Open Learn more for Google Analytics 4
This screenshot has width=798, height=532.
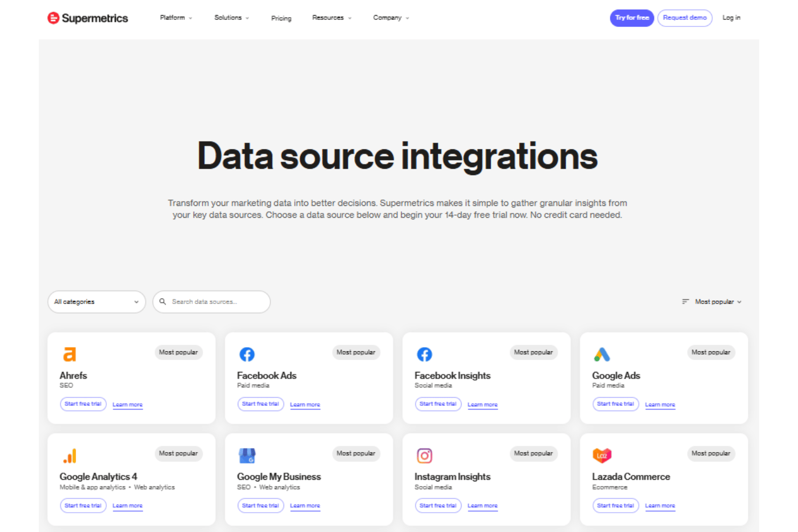(128, 506)
